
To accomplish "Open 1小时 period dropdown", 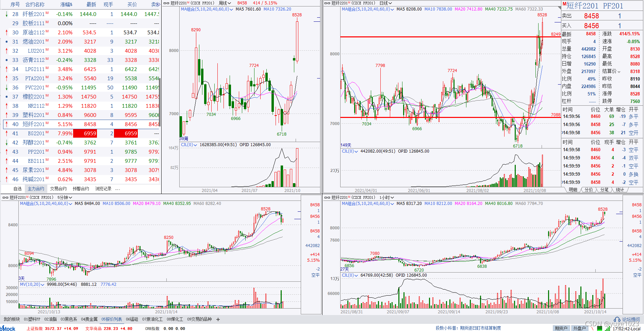I will click(387, 197).
